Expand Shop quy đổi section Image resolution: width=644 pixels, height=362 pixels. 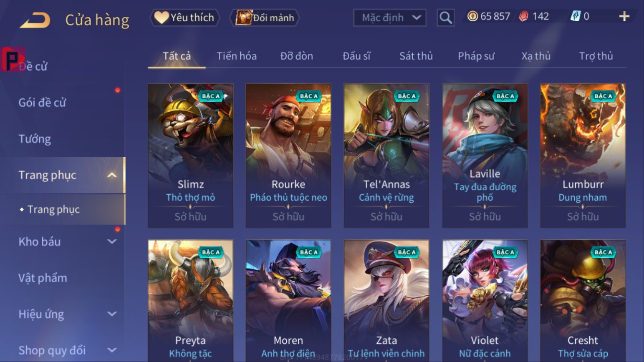[112, 350]
